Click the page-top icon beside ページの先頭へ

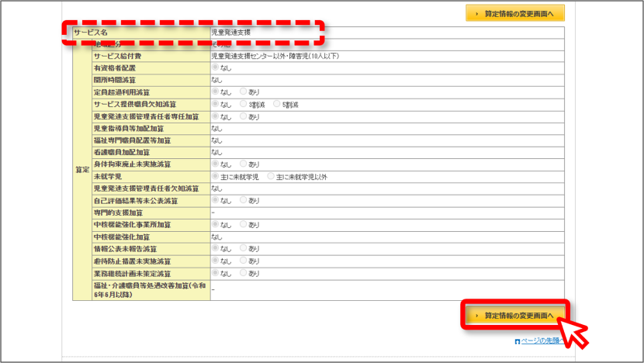[x=518, y=341]
